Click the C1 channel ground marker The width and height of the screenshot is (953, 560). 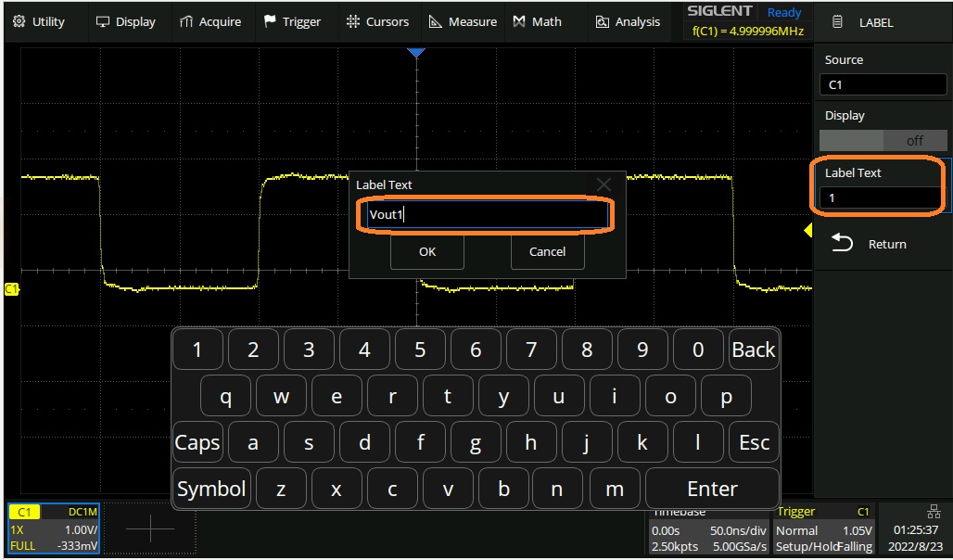11,289
